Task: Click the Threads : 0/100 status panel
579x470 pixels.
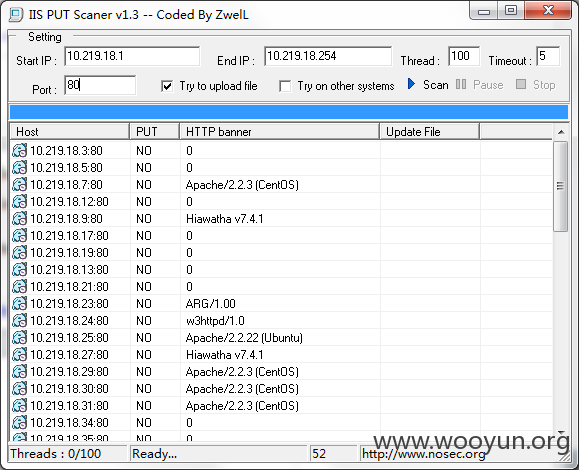Action: click(68, 453)
